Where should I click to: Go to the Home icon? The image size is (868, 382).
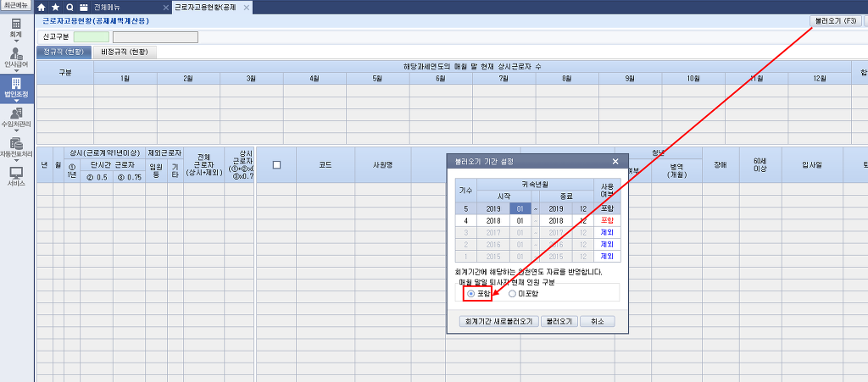click(x=42, y=8)
